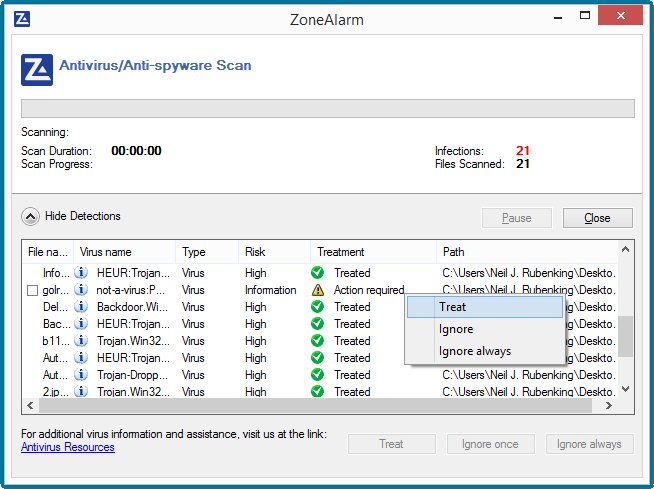The width and height of the screenshot is (654, 489).
Task: Close the ZoneAlarm window with red X
Action: (x=620, y=16)
